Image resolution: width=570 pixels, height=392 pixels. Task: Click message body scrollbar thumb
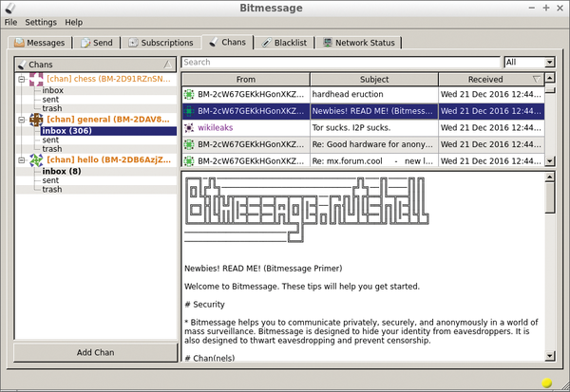click(550, 197)
